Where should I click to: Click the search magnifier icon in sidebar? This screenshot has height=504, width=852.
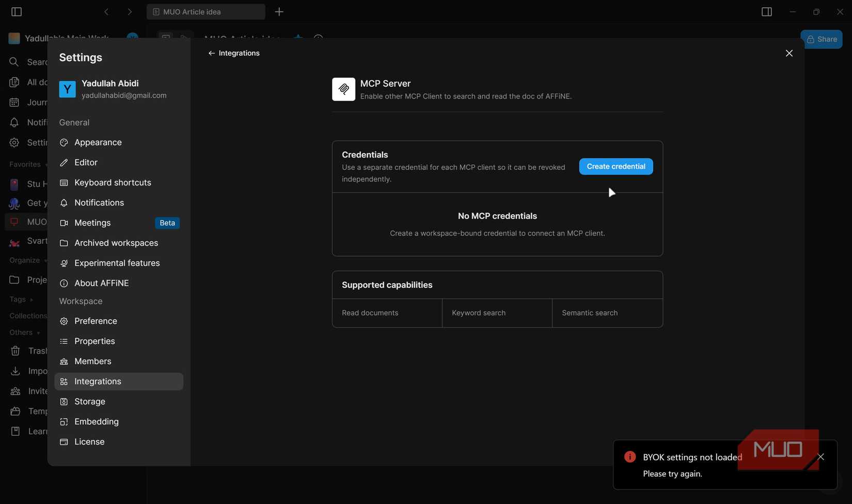click(14, 62)
